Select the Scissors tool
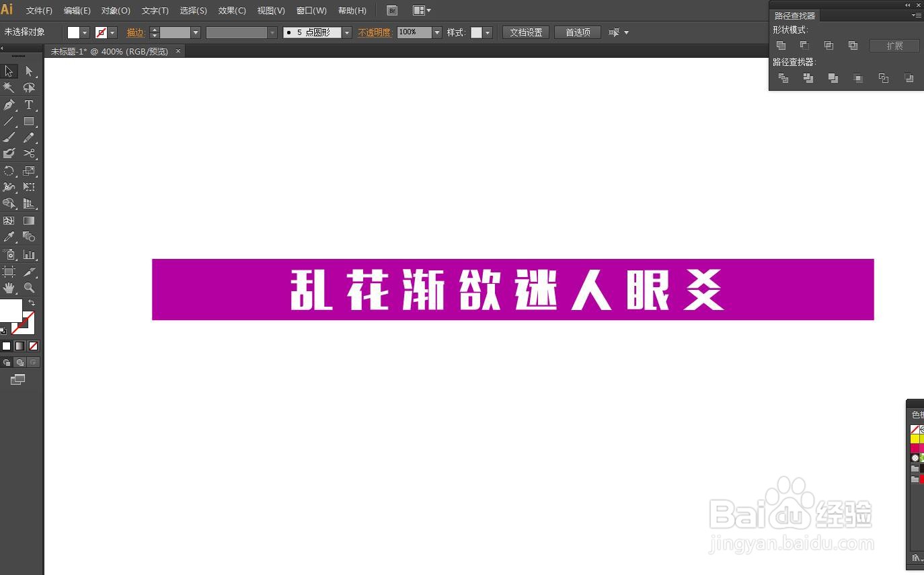 click(x=29, y=153)
